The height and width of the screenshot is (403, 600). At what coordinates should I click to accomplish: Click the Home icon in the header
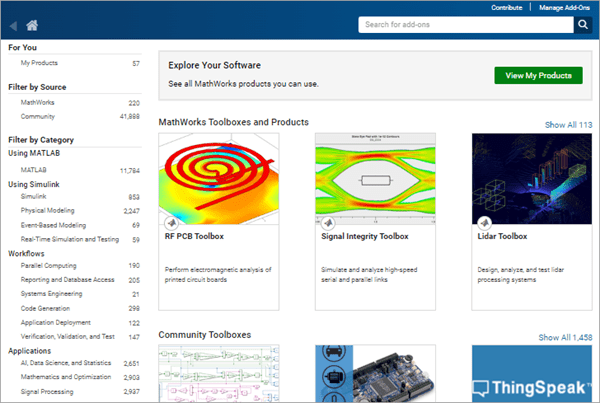coord(32,25)
